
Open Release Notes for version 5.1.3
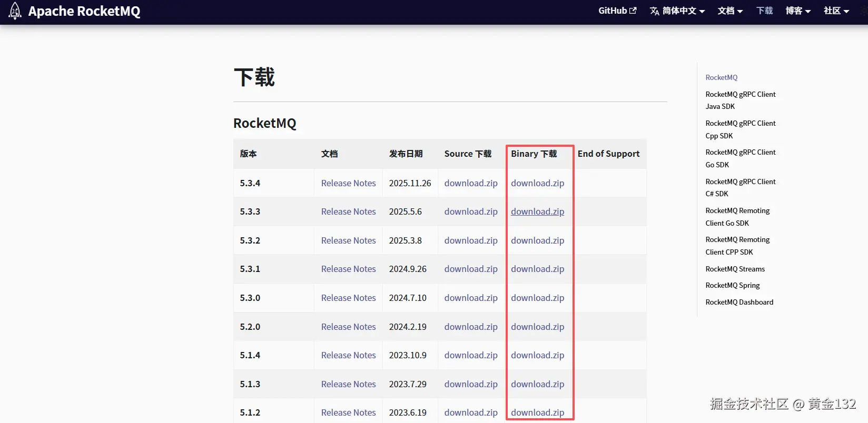[x=349, y=384]
